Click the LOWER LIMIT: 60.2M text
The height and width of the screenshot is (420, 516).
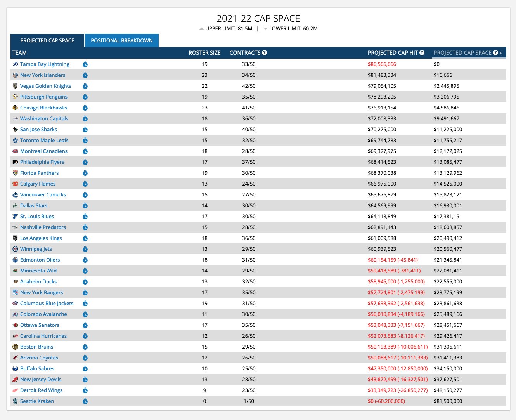293,29
